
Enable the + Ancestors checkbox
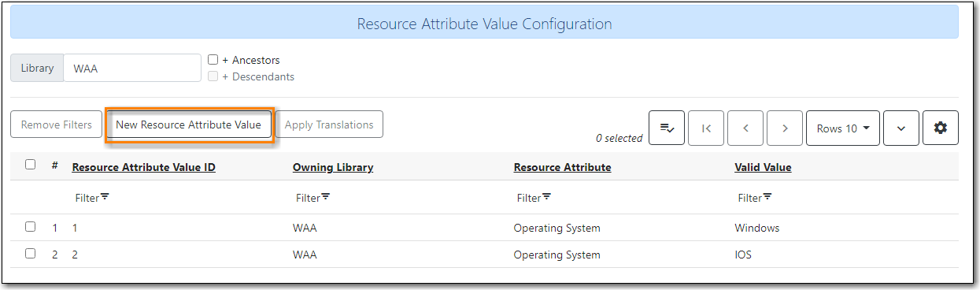click(x=213, y=60)
